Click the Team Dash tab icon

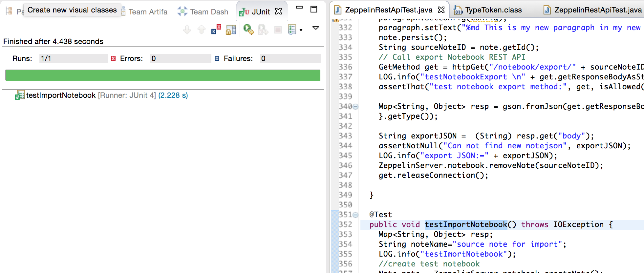click(x=182, y=11)
